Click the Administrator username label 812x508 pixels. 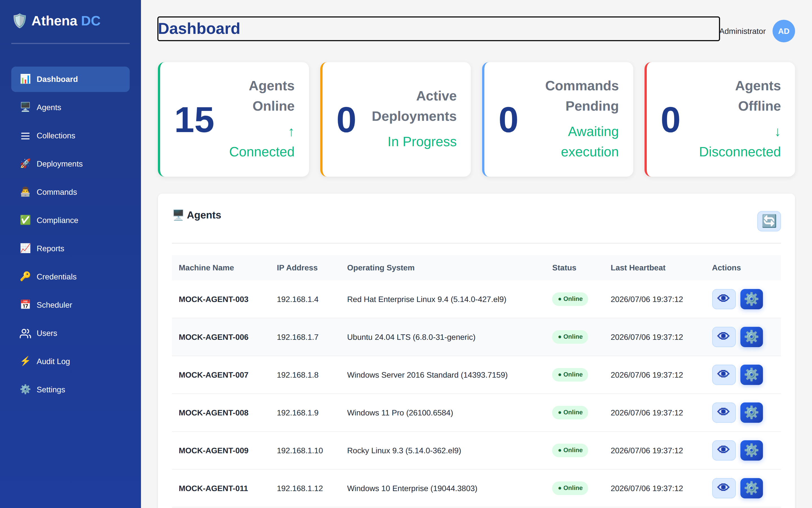(742, 31)
